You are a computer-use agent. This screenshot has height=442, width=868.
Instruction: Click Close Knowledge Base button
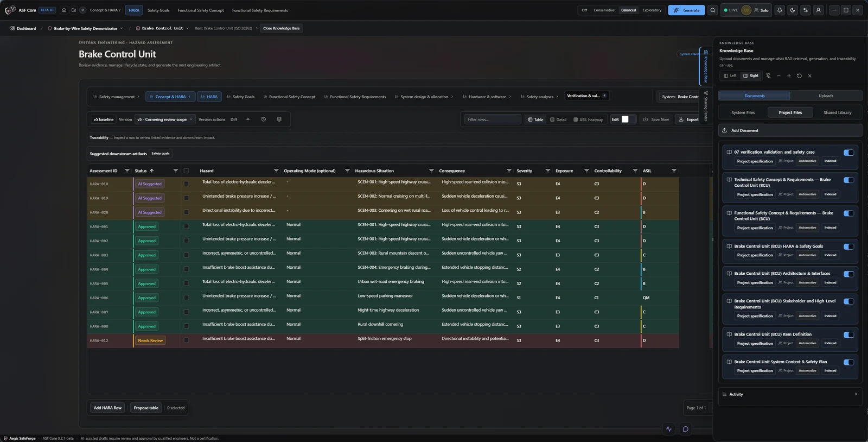(x=281, y=28)
